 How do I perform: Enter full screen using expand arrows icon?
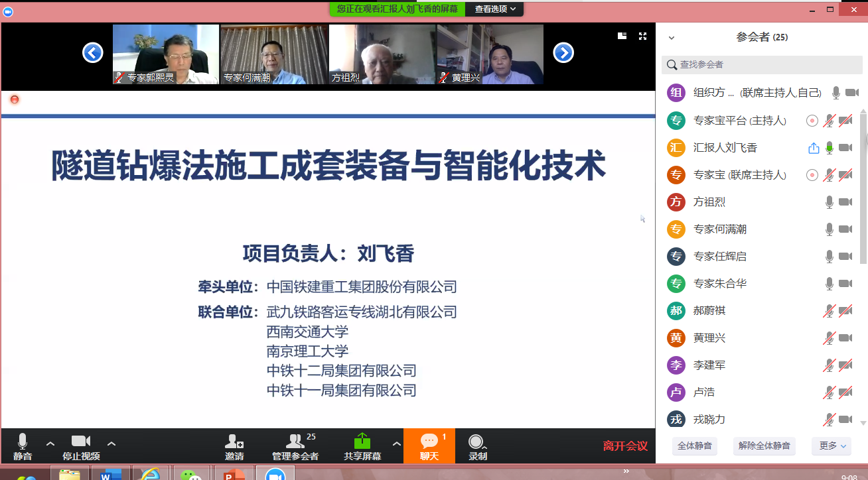[x=642, y=36]
